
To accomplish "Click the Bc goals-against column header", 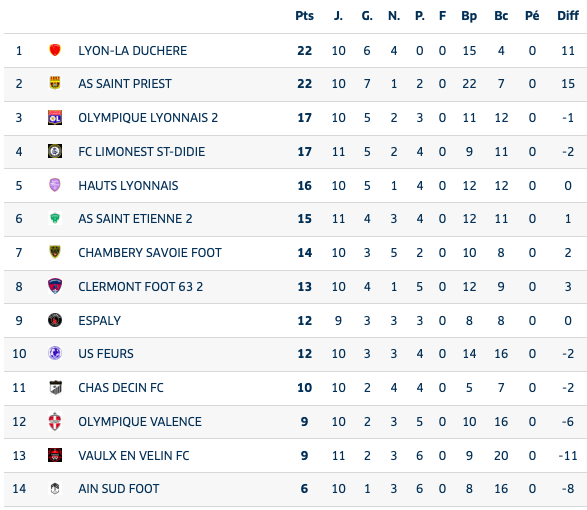I will point(501,16).
